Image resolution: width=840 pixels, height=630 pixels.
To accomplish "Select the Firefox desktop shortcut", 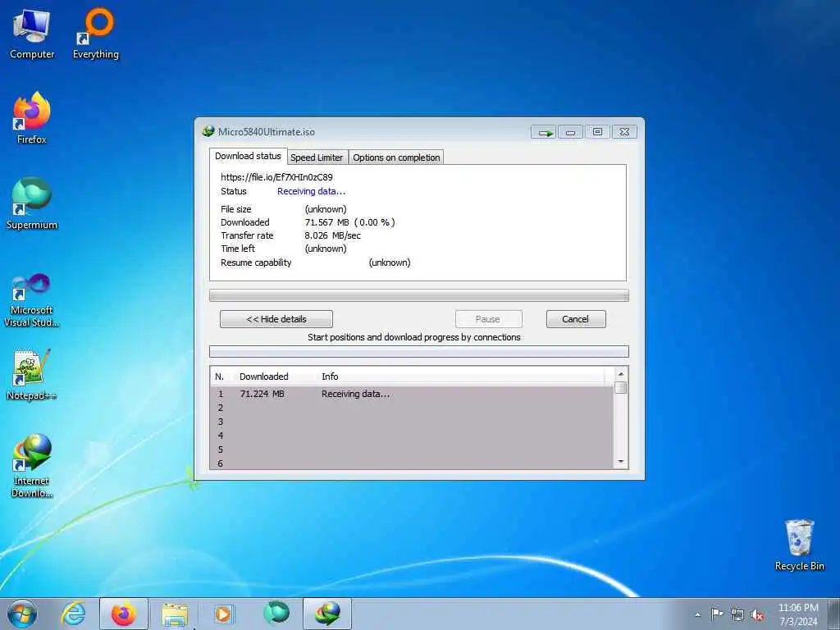I will pyautogui.click(x=32, y=118).
